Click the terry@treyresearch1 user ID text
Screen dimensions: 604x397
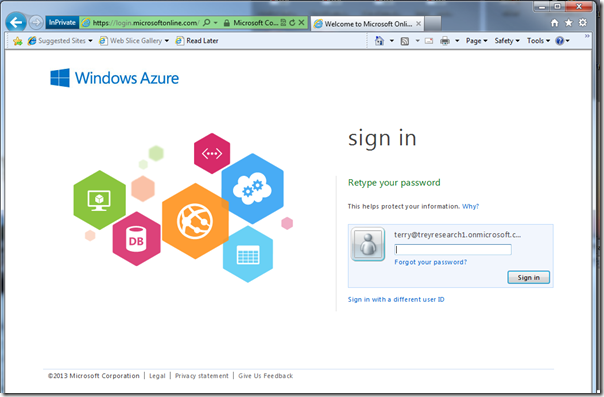click(x=457, y=235)
